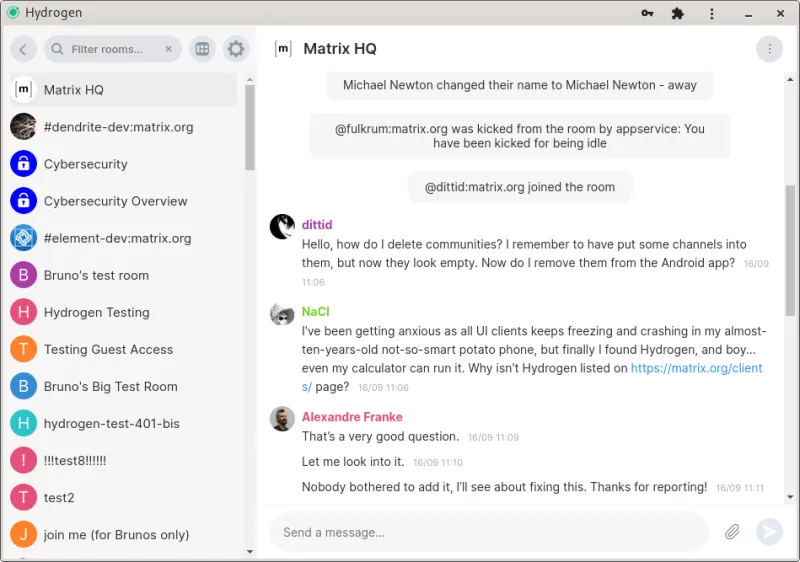Open the window three-dot menu in title bar
Viewport: 800px width, 562px height.
[x=712, y=13]
